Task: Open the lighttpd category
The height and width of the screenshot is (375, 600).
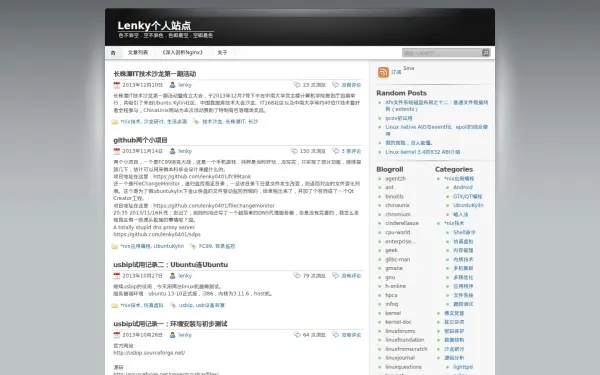Action: tap(463, 367)
